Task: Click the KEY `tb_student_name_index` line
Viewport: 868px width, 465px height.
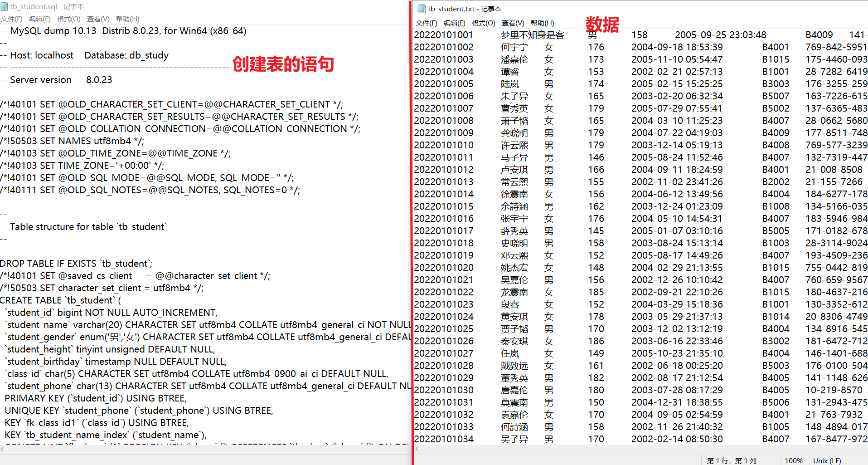Action: (105, 435)
